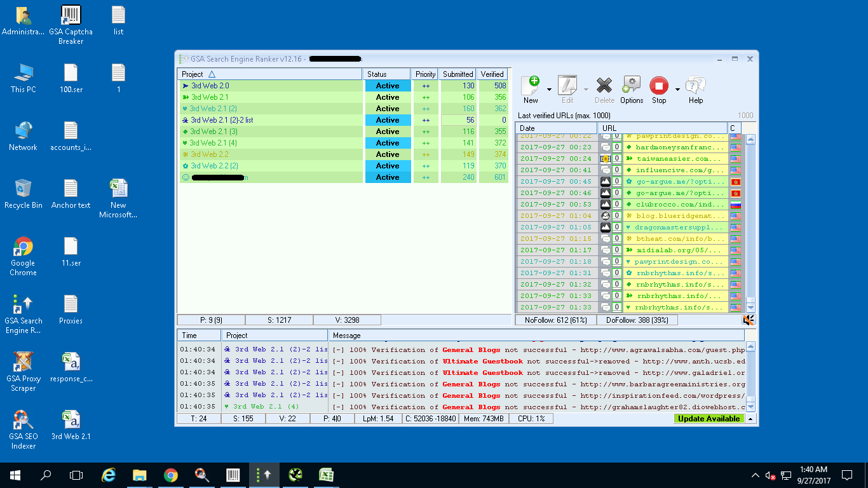The width and height of the screenshot is (868, 488).
Task: Click the red Stop icon
Action: (x=659, y=85)
